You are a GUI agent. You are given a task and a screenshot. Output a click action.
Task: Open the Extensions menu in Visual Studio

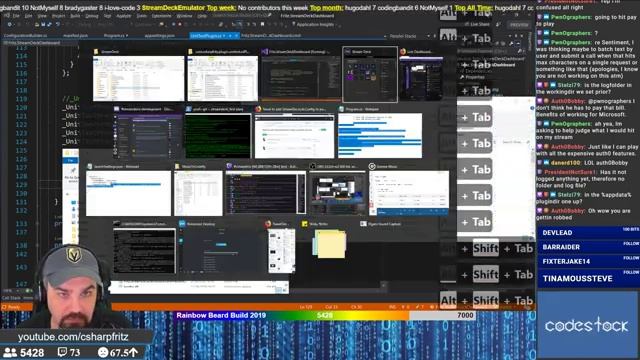point(161,16)
